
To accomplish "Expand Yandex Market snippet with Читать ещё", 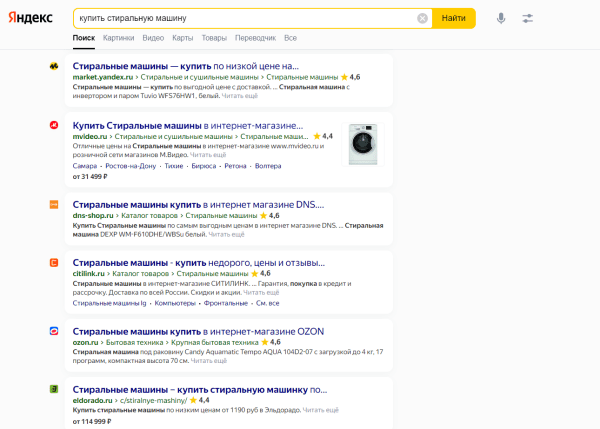I will [x=239, y=96].
